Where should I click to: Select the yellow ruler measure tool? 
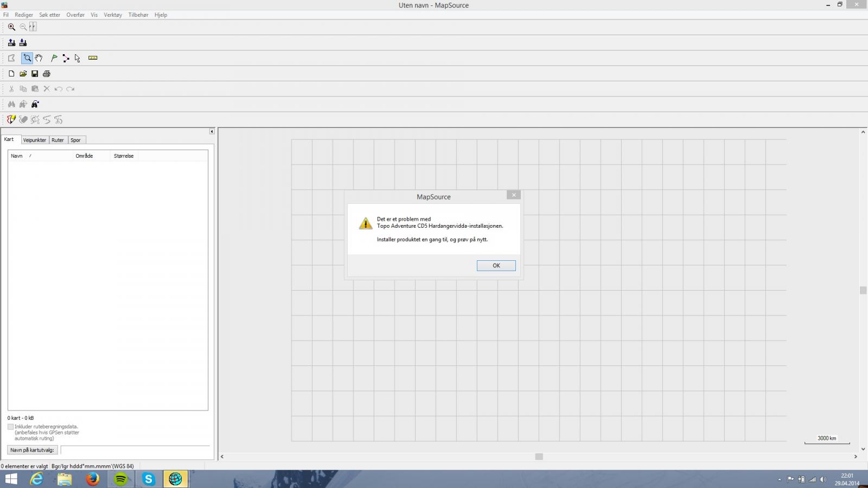93,58
